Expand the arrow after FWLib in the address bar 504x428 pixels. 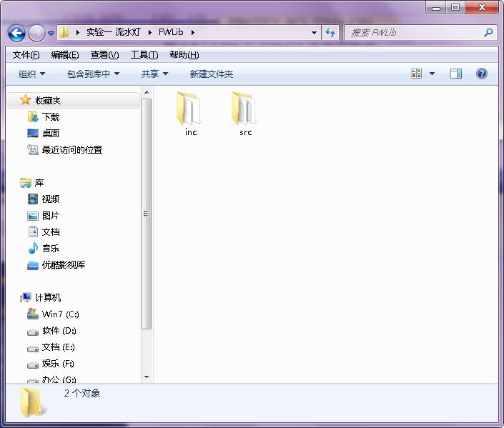193,32
